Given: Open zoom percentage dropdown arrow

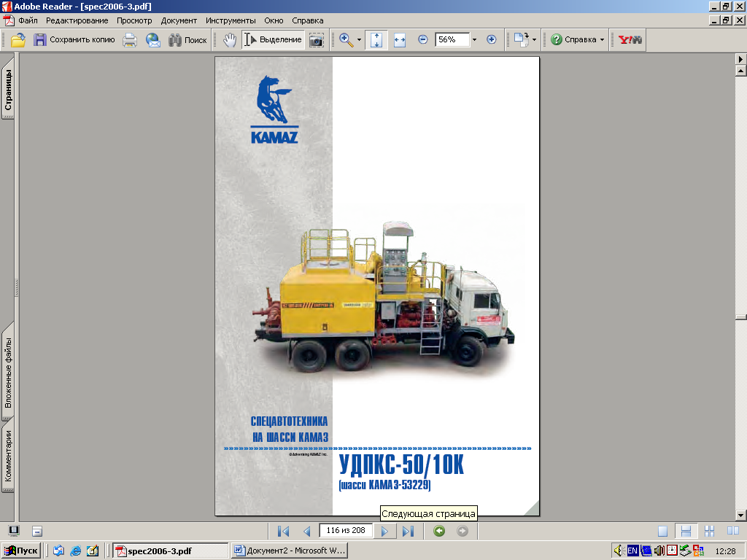Looking at the screenshot, I should click(x=474, y=40).
